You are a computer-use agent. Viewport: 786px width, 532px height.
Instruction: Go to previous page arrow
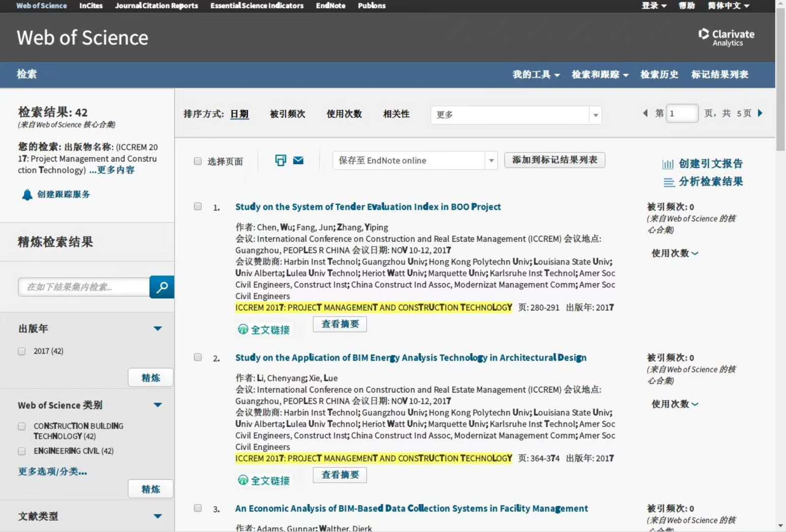coord(645,113)
